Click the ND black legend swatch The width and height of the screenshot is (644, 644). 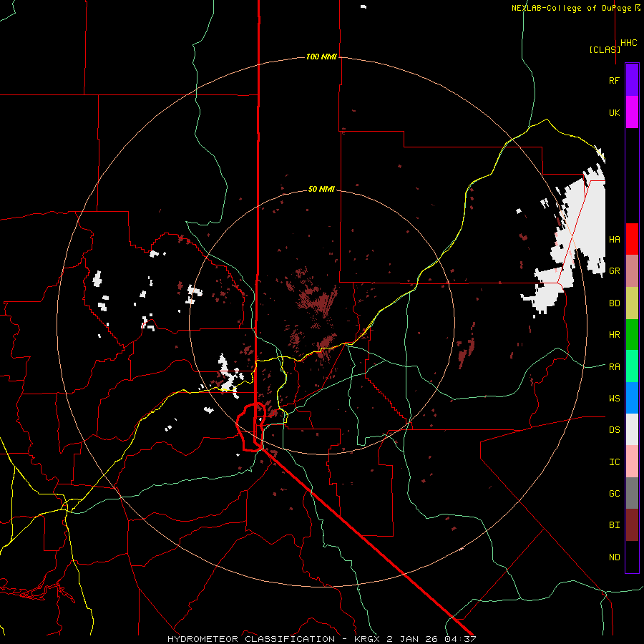[x=632, y=557]
